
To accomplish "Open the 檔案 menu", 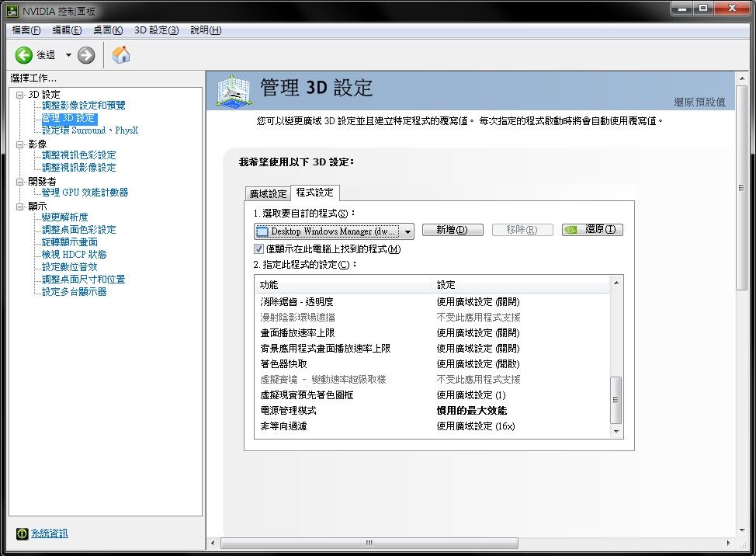I will click(26, 30).
